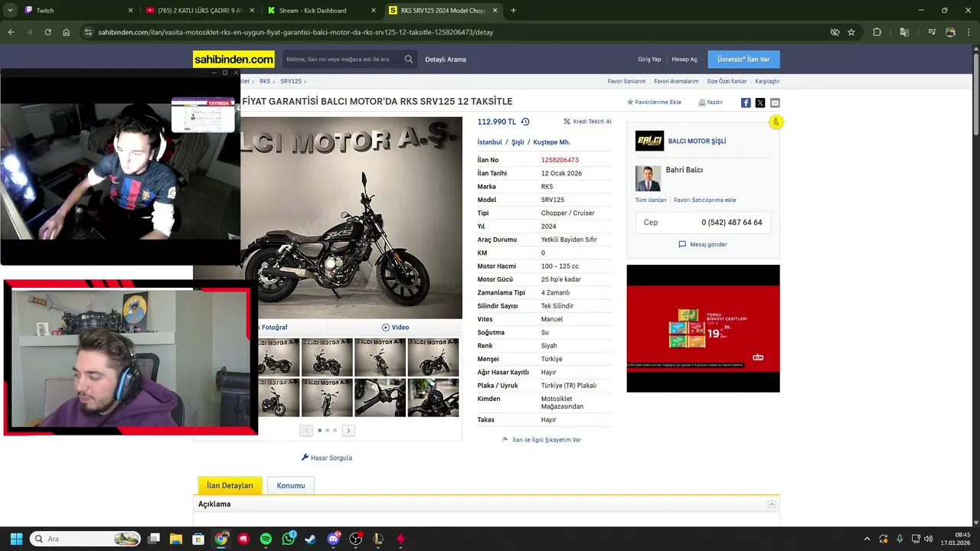Select the handlebar close-up thumbnail
This screenshot has height=551, width=980.
pyautogui.click(x=380, y=398)
